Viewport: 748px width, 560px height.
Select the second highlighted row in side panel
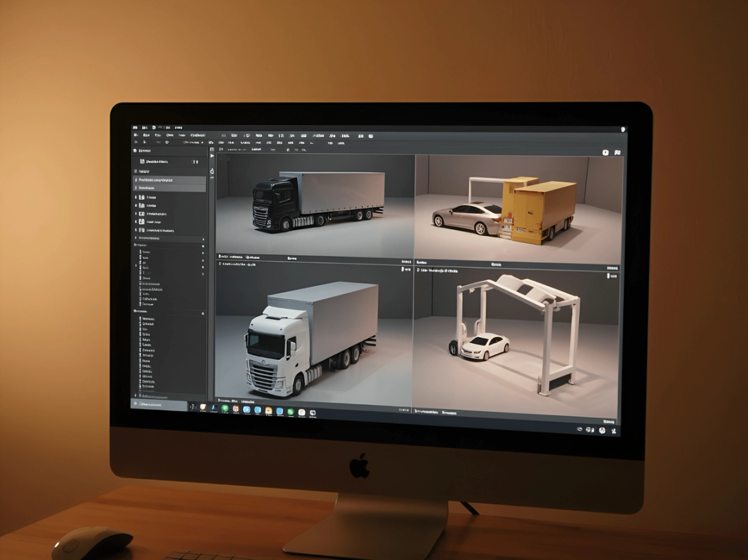click(x=170, y=188)
